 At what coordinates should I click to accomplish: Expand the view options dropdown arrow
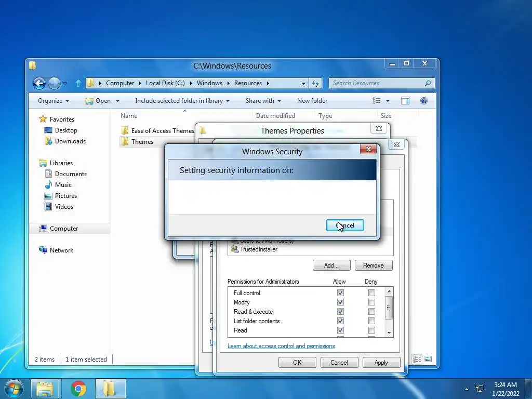point(388,101)
